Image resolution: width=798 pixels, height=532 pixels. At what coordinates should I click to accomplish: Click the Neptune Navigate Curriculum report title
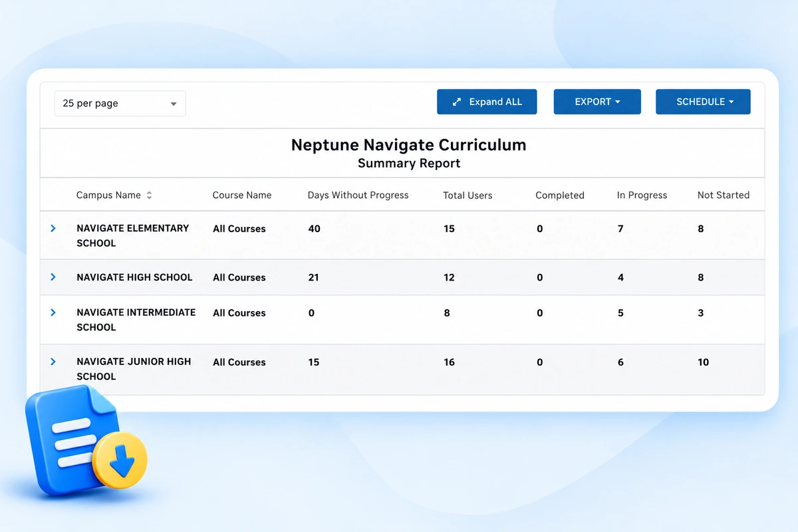point(408,145)
